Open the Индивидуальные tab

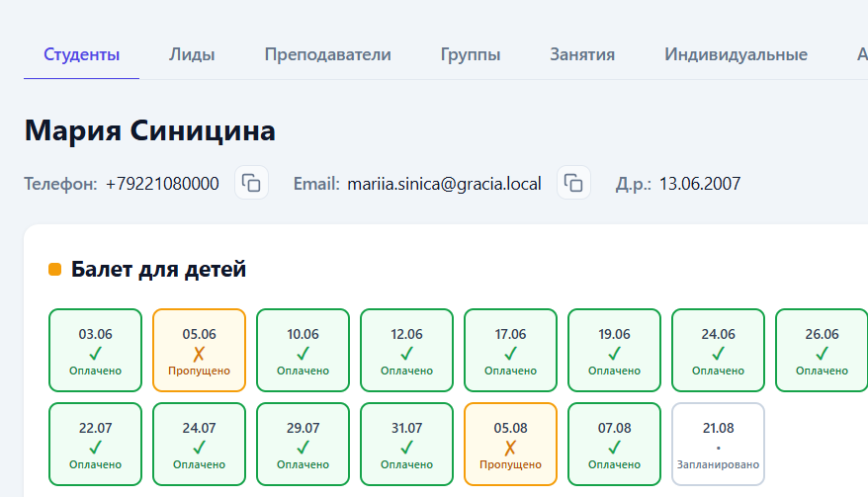(x=736, y=54)
